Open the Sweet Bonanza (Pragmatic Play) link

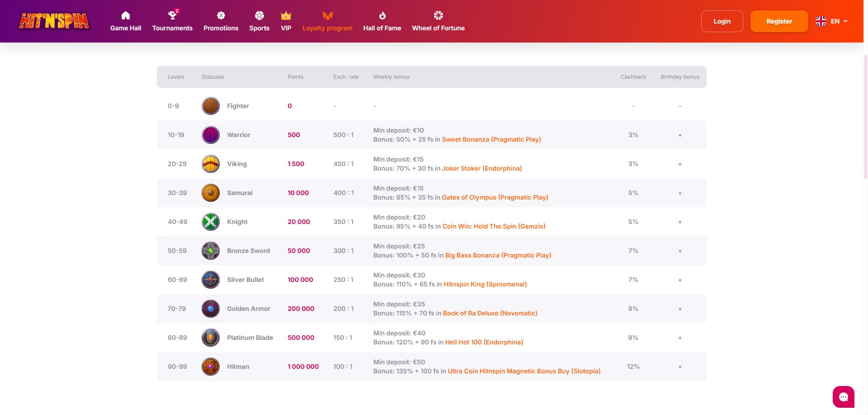coord(491,139)
